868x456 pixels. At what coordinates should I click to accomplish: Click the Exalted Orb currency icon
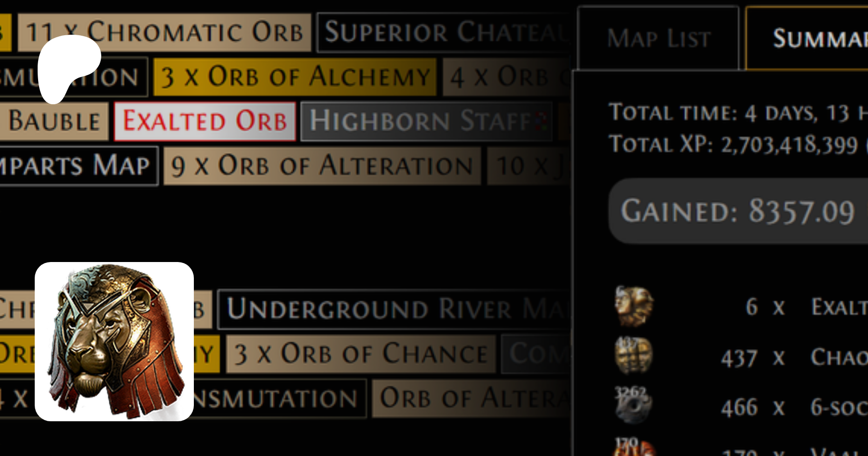[634, 306]
